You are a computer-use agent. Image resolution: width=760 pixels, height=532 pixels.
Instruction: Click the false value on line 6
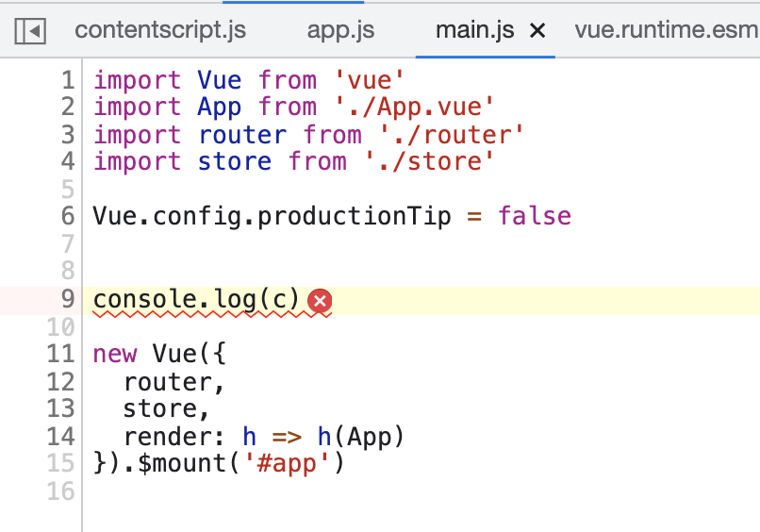click(x=535, y=216)
